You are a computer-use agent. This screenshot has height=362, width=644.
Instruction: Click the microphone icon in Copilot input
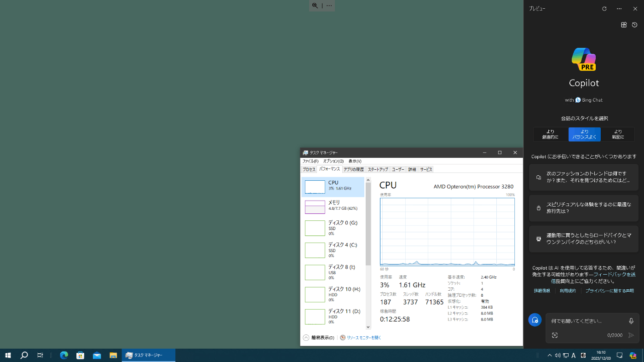(x=631, y=321)
